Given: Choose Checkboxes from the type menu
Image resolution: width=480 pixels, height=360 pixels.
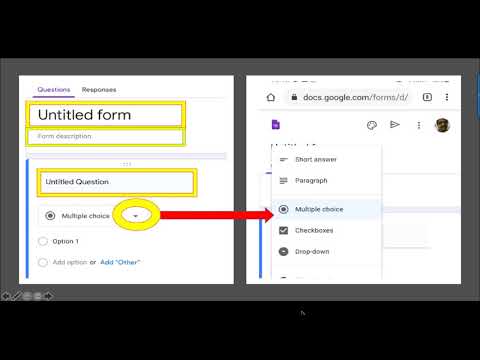Looking at the screenshot, I should (x=326, y=230).
